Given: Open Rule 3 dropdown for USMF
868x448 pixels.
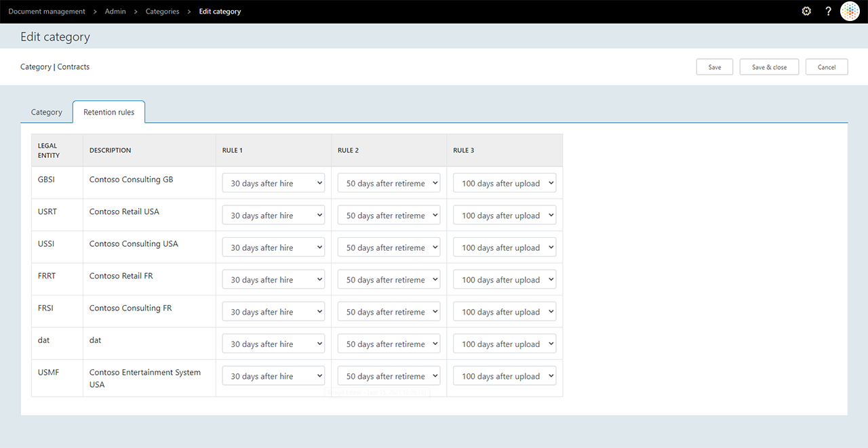Looking at the screenshot, I should click(505, 376).
